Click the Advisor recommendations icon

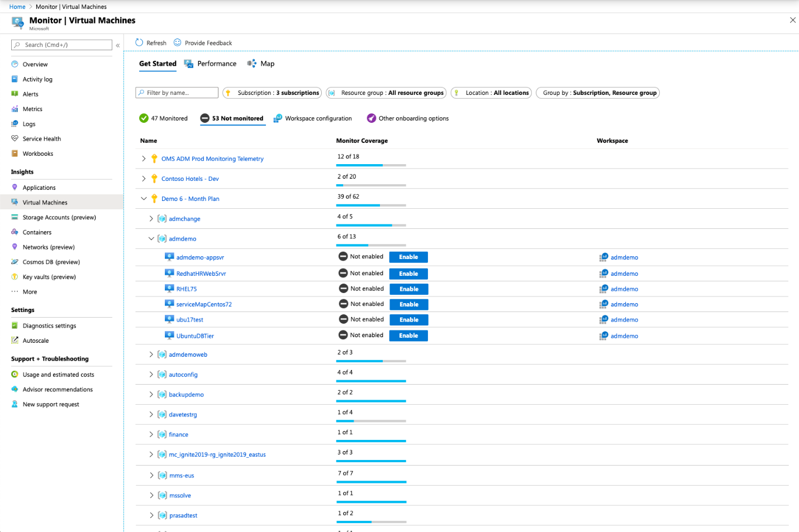tap(15, 389)
